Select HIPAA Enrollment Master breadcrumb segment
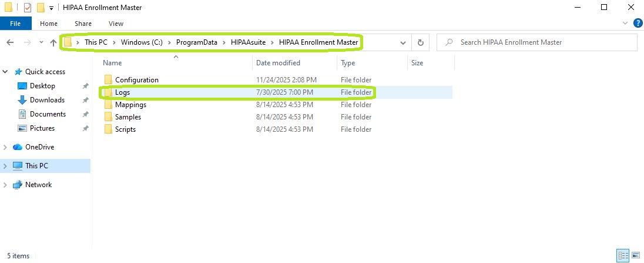Viewport: 644px width, 263px height. point(318,42)
